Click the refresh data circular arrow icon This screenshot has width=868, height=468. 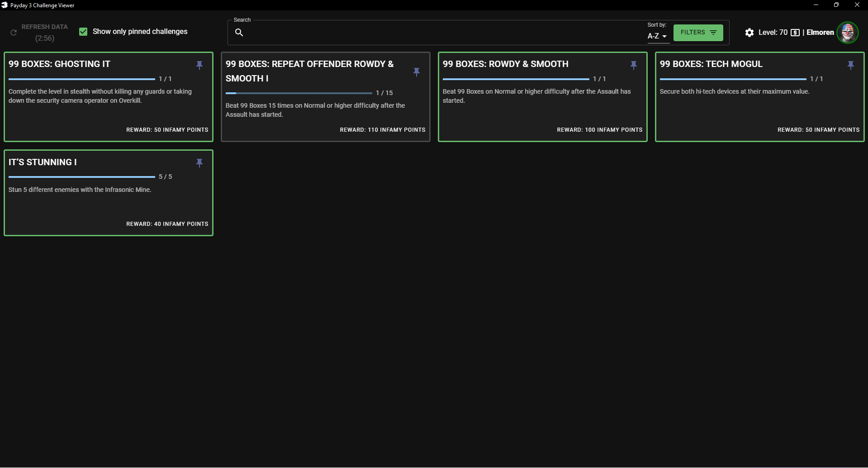(x=14, y=33)
